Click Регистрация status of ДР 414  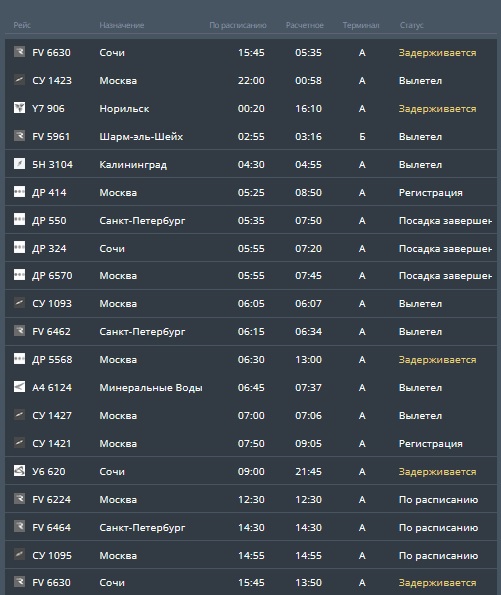point(431,193)
